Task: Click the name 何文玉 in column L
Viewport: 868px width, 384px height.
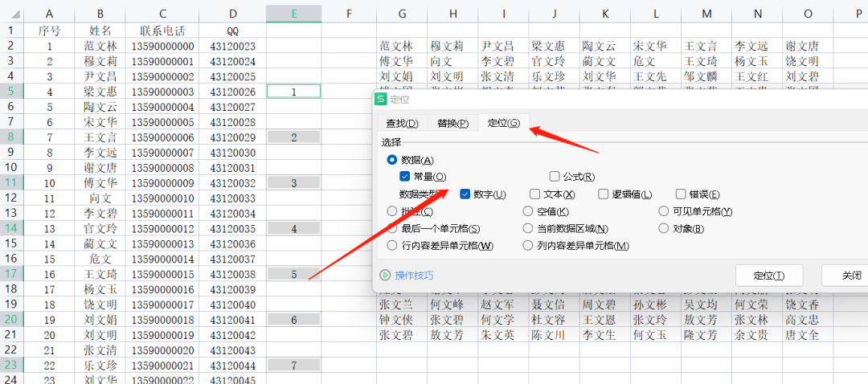Action: coord(649,335)
